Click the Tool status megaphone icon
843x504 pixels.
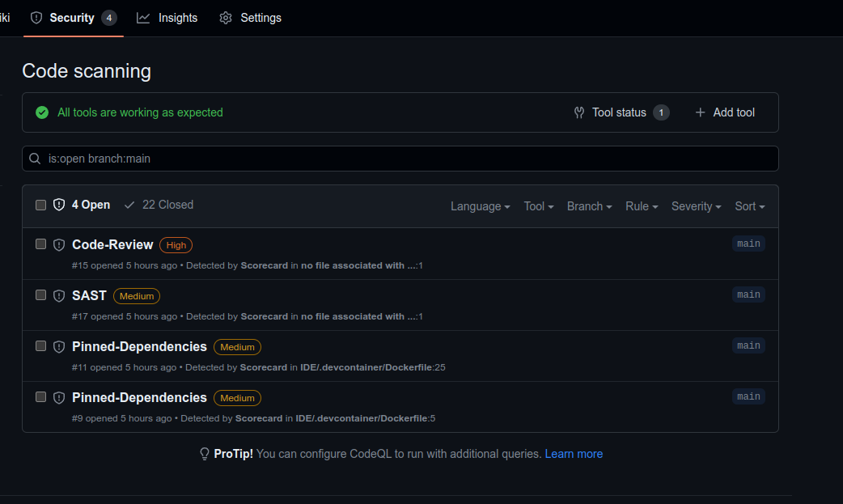[579, 112]
